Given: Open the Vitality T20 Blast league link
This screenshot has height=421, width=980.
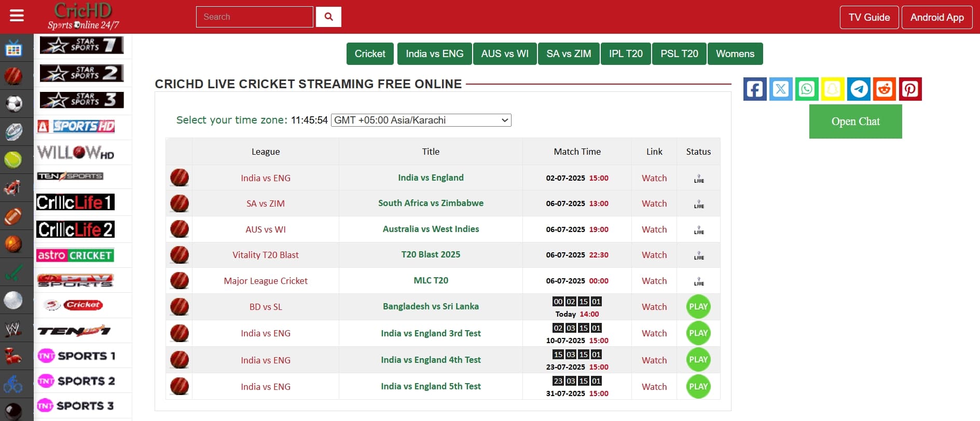Looking at the screenshot, I should (x=266, y=255).
